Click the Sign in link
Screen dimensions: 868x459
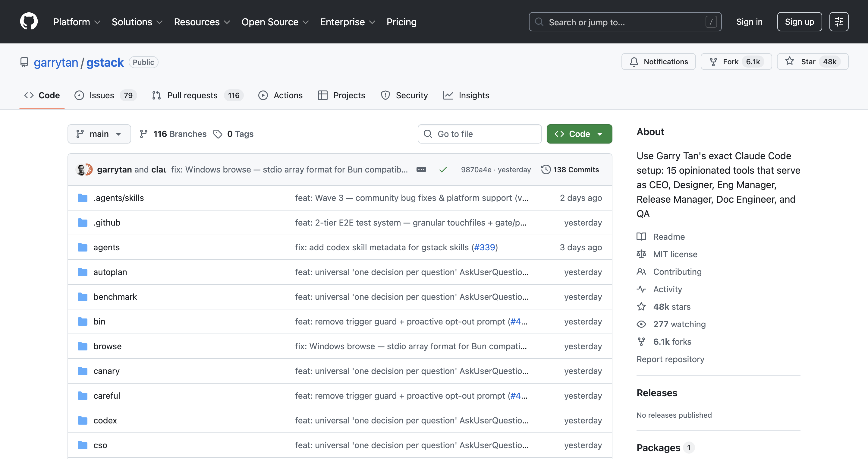749,22
